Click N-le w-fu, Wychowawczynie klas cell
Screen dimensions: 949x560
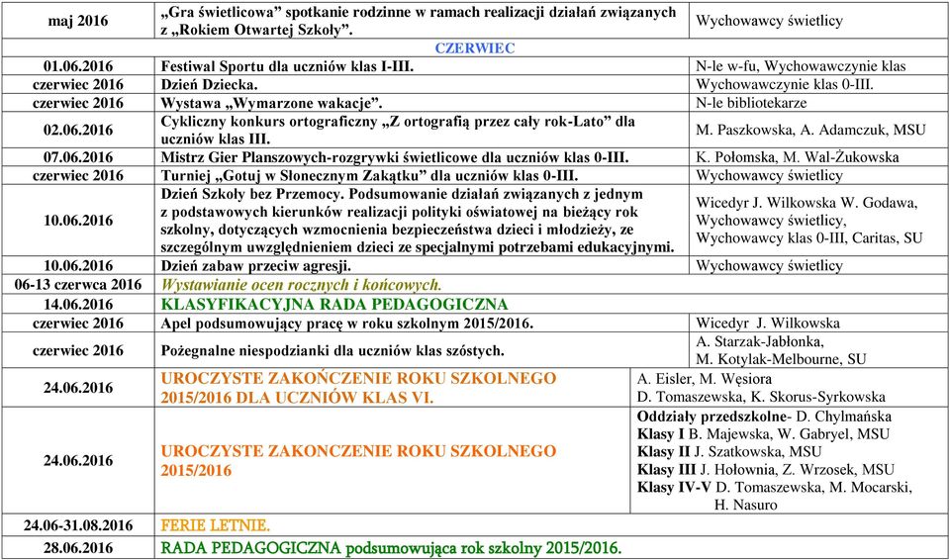818,66
